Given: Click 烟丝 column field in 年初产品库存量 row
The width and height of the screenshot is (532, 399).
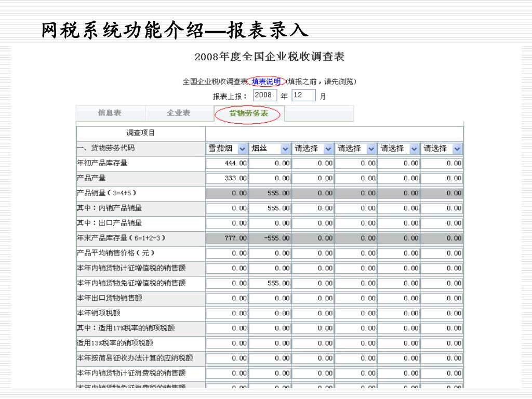Looking at the screenshot, I should 270,163.
